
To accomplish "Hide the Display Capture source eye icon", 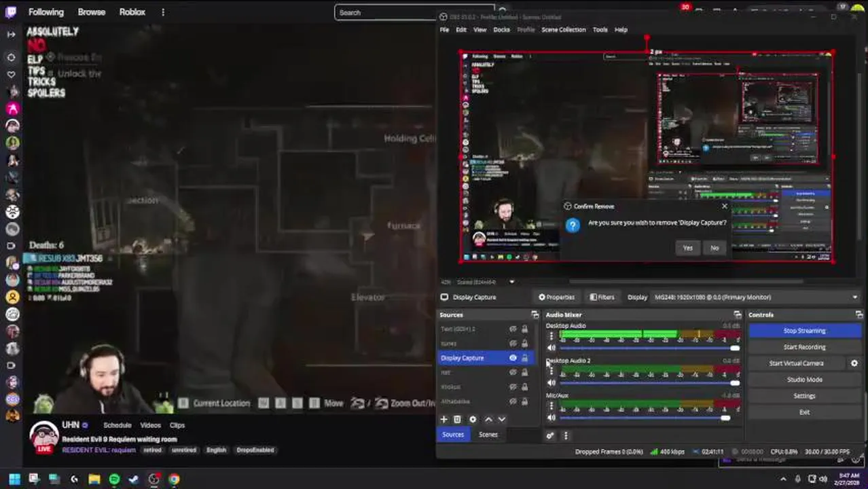I will pyautogui.click(x=513, y=358).
